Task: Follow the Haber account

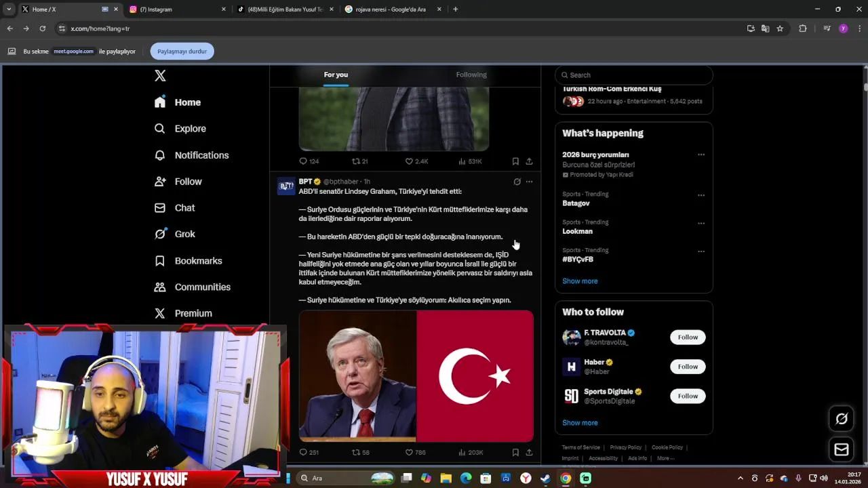Action: pyautogui.click(x=688, y=367)
